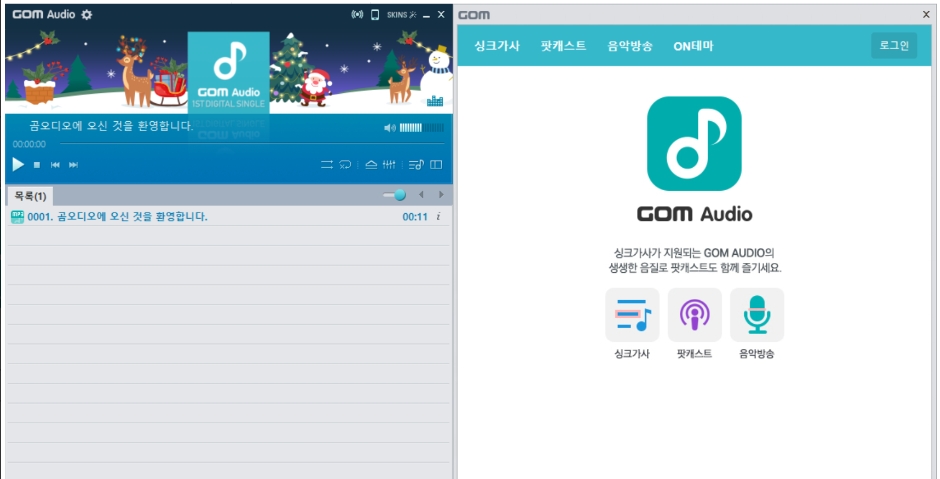Click the 로그인 login button

pyautogui.click(x=894, y=46)
